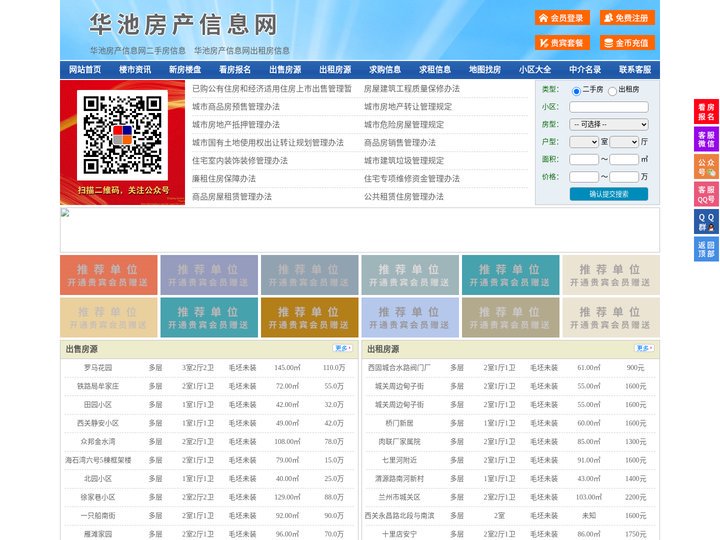The width and height of the screenshot is (720, 540).
Task: Click the 华池房产信息网 site title
Action: [x=183, y=24]
